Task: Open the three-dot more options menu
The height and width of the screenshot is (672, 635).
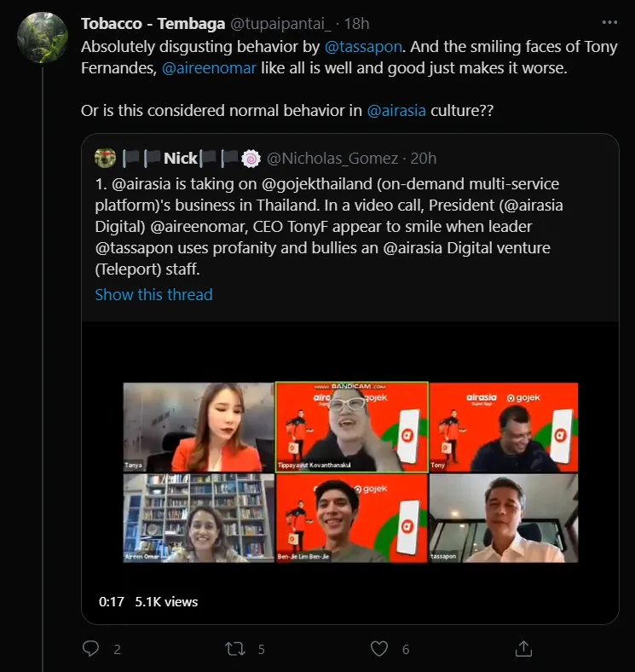Action: 609,21
